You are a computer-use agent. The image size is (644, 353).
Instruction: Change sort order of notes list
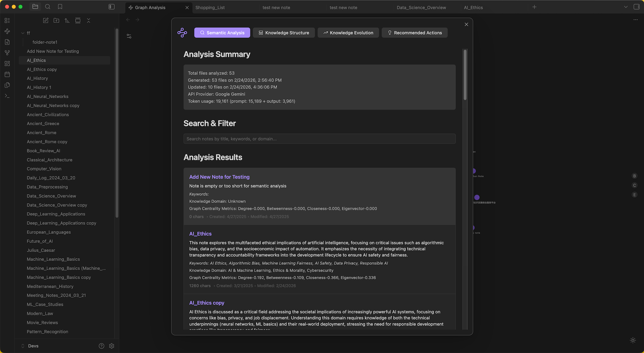click(67, 20)
